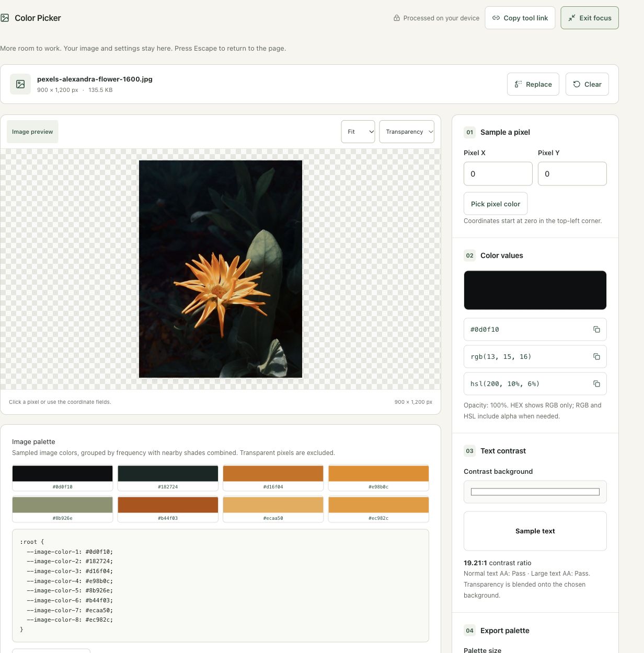Select palette swatch #b44f03
The image size is (644, 653).
coord(168,509)
